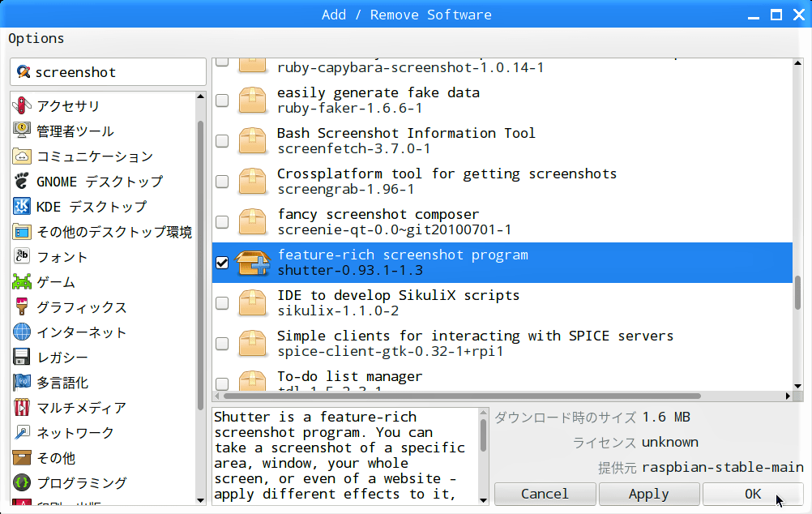Click the ruby-faker package icon
Screen dimensions: 812x514
coord(253,100)
